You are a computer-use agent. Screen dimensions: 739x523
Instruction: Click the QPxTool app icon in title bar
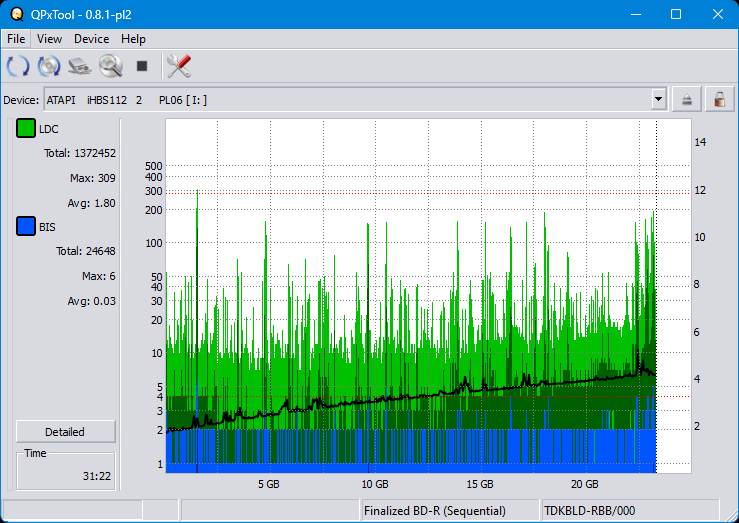pos(17,14)
